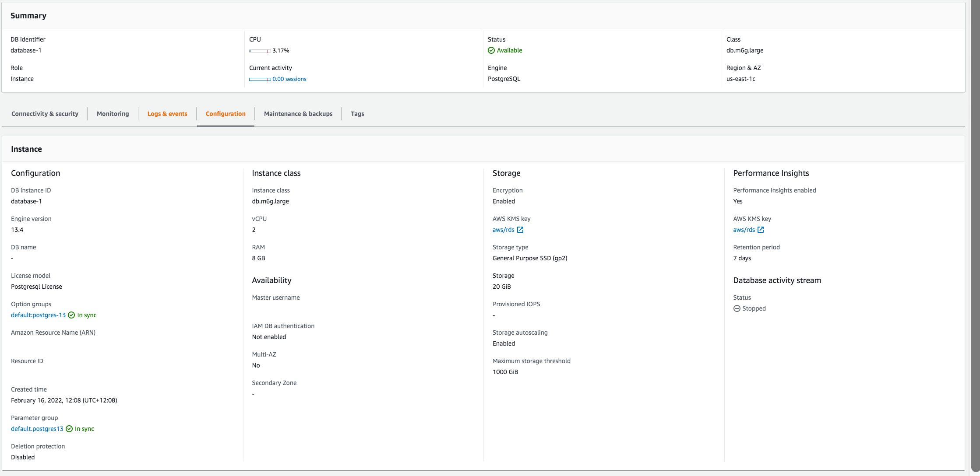Click the Stopped status icon under activity stream
This screenshot has height=476, width=980.
pyautogui.click(x=737, y=308)
